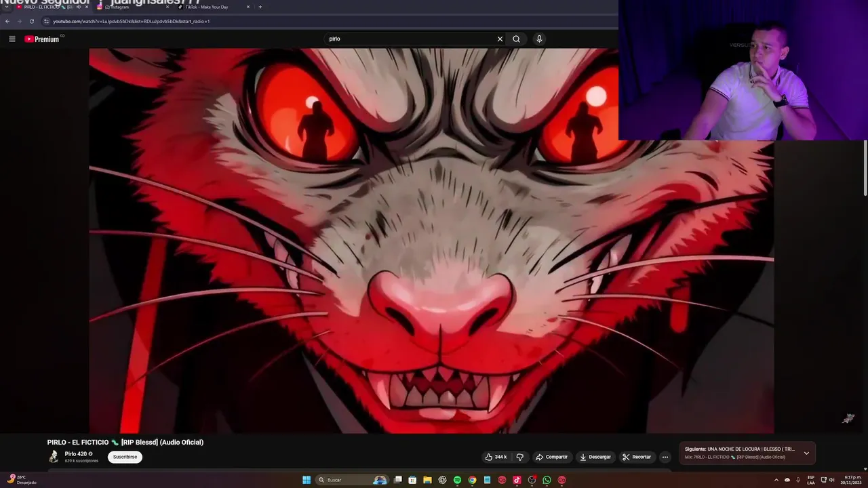Close the Instagram tab
This screenshot has height=488, width=868.
click(167, 7)
